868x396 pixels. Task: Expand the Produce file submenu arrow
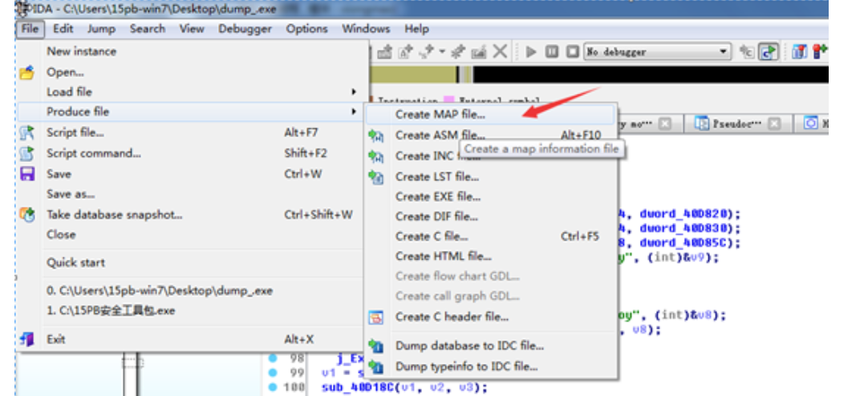point(353,111)
